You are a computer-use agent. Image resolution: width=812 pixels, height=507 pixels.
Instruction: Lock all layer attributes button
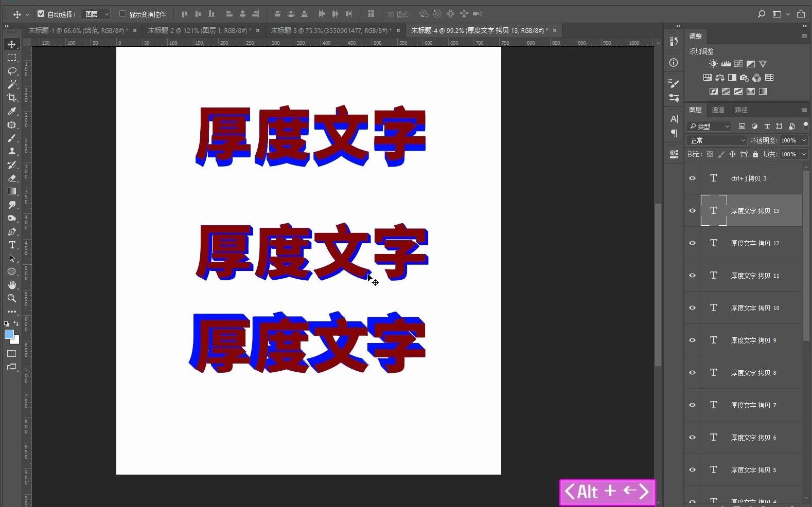click(x=755, y=154)
